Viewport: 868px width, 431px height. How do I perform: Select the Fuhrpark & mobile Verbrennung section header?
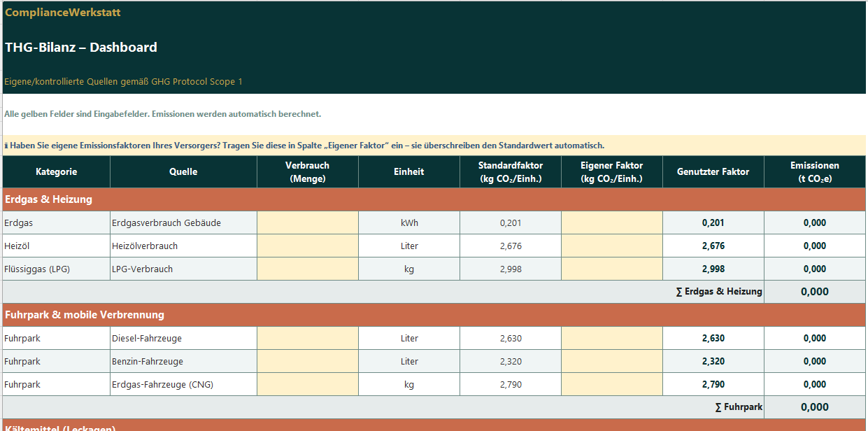click(x=84, y=316)
